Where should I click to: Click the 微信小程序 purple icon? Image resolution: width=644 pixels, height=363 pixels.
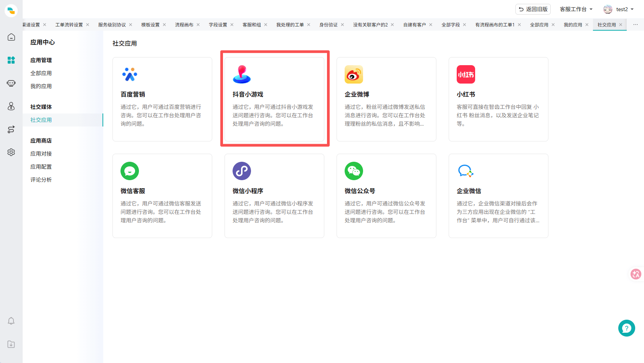pos(242,171)
